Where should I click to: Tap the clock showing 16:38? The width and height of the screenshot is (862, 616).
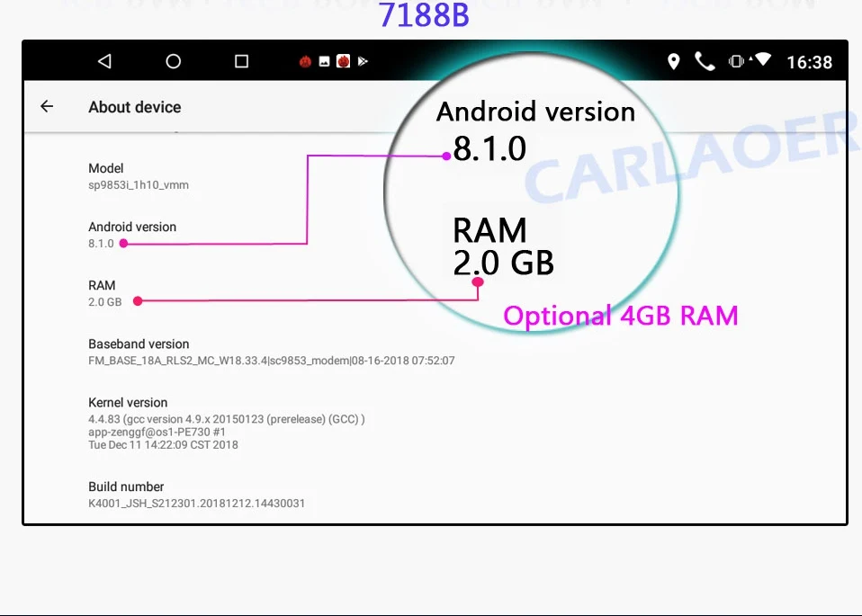click(811, 61)
